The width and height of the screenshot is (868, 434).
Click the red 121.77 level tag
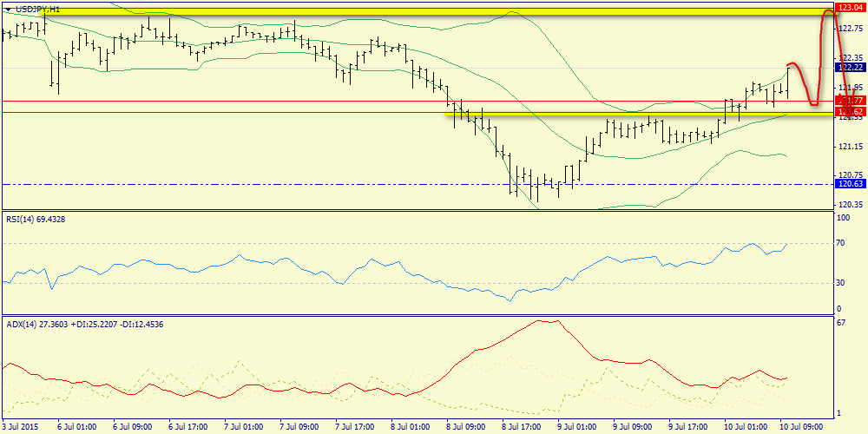[x=852, y=100]
